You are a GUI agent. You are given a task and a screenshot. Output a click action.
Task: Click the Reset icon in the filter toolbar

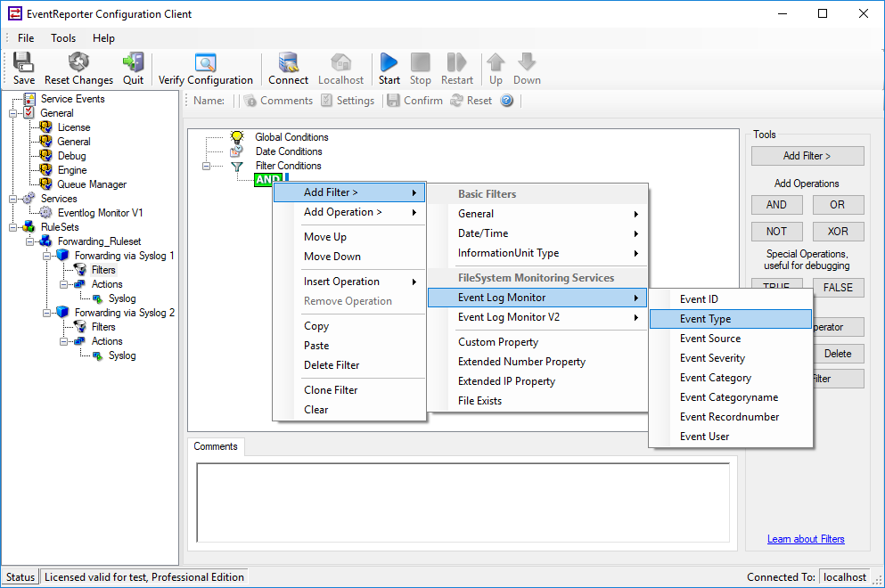click(x=456, y=101)
